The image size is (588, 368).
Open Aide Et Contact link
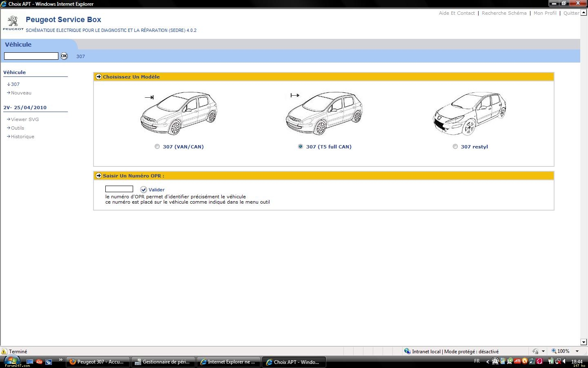pyautogui.click(x=457, y=13)
